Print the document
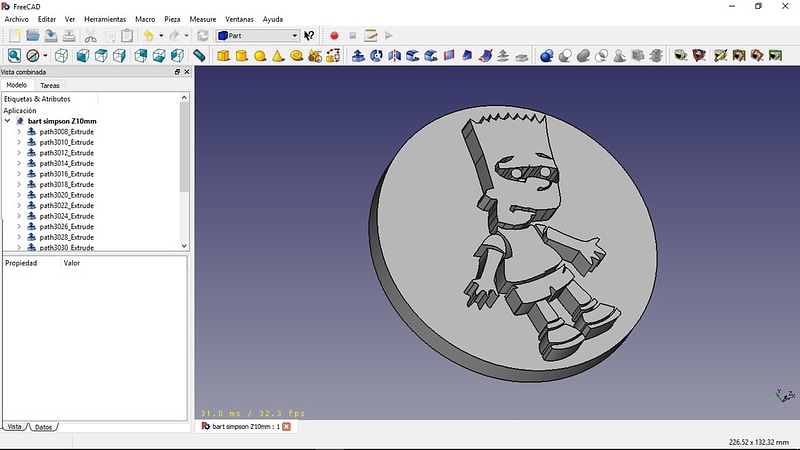Viewport: 800px width, 450px height. tap(69, 36)
